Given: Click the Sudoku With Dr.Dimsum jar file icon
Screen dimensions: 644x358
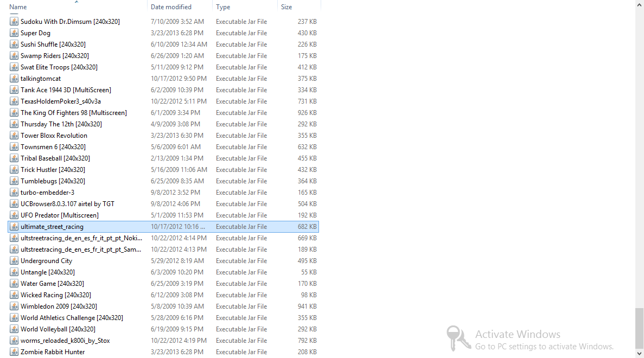Looking at the screenshot, I should pos(14,21).
